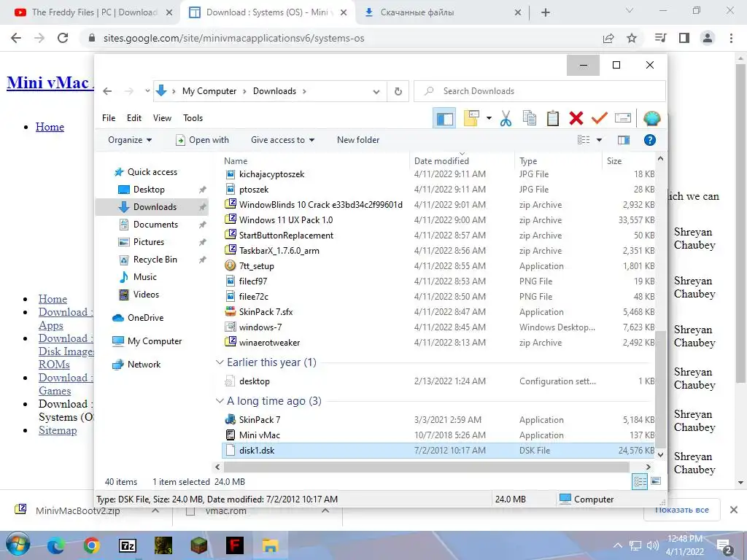Screen dimensions: 747x560
Task: Open the Give access to dropdown
Action: point(282,140)
